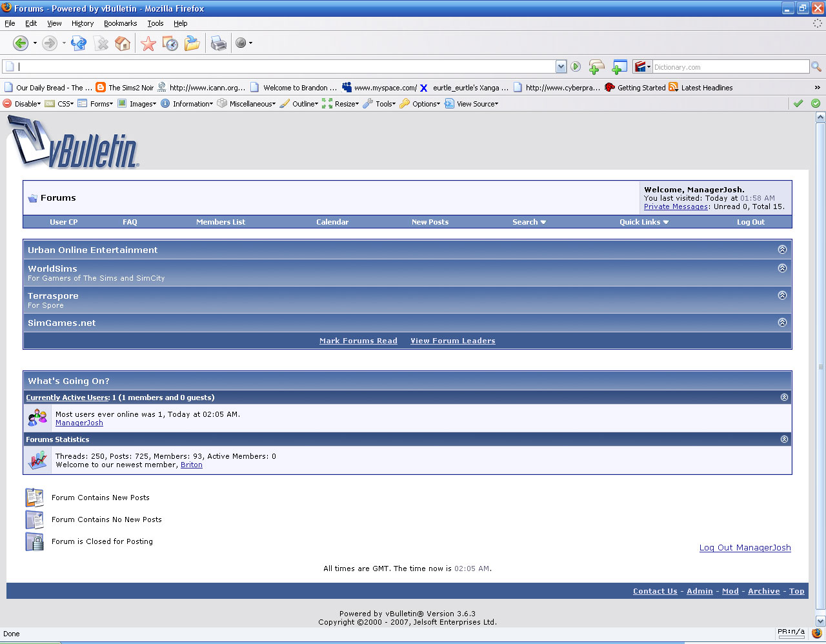
Task: Open the View menu
Action: coord(54,23)
